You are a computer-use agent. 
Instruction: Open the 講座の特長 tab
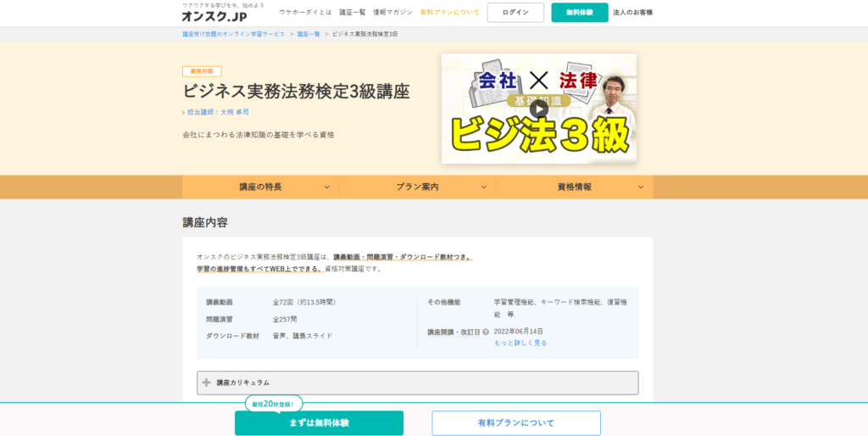[x=261, y=187]
